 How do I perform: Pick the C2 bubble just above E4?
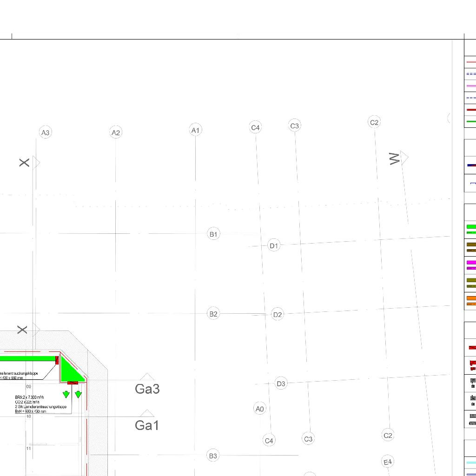388,435
